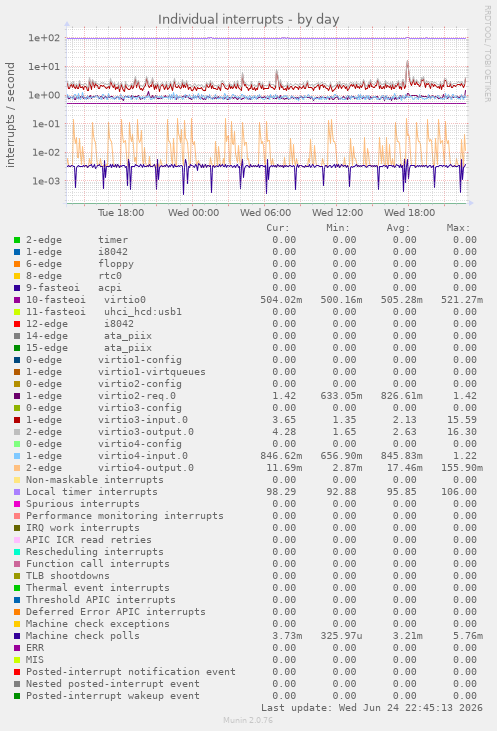Click the Cur: column header
Screen dimensions: 497x731
click(278, 228)
